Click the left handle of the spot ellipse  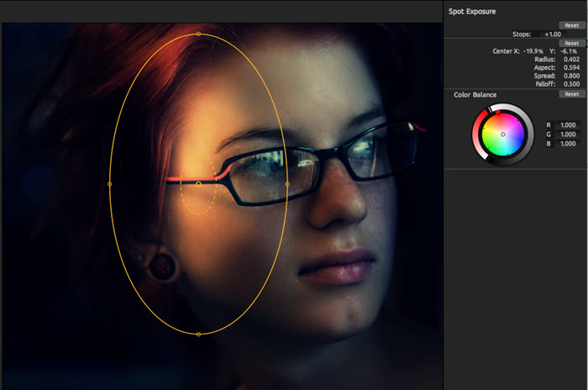click(109, 184)
